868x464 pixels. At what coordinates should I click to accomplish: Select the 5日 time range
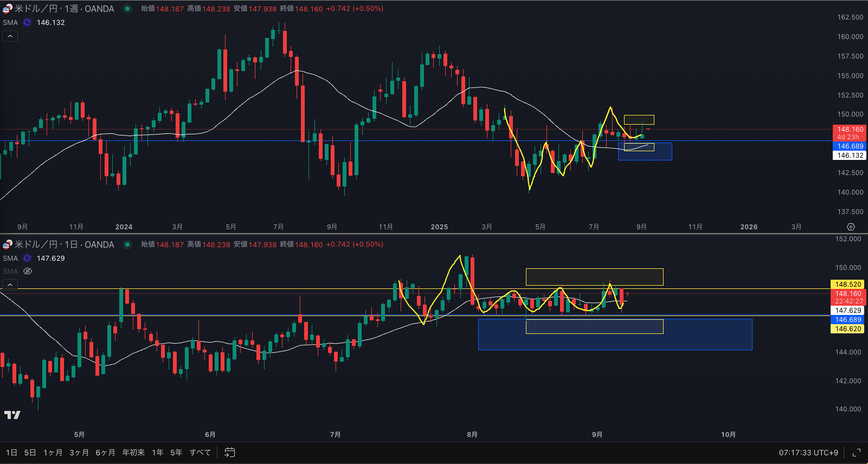point(30,452)
